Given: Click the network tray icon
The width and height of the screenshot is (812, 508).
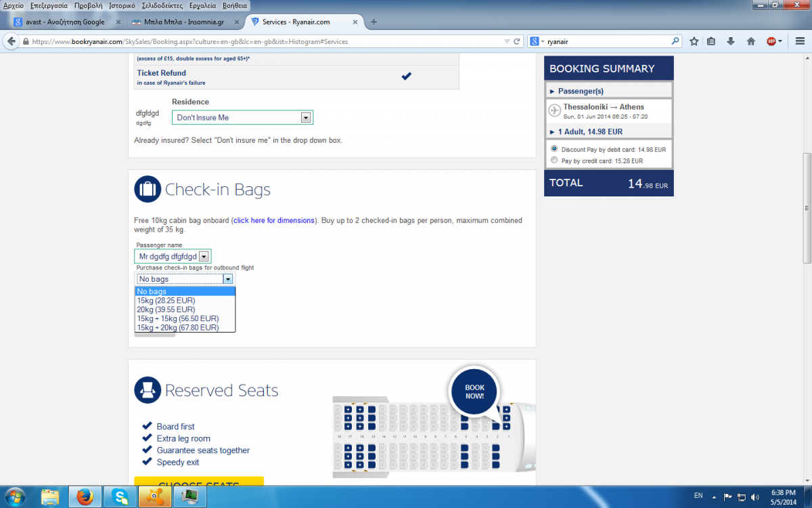Looking at the screenshot, I should pos(742,497).
